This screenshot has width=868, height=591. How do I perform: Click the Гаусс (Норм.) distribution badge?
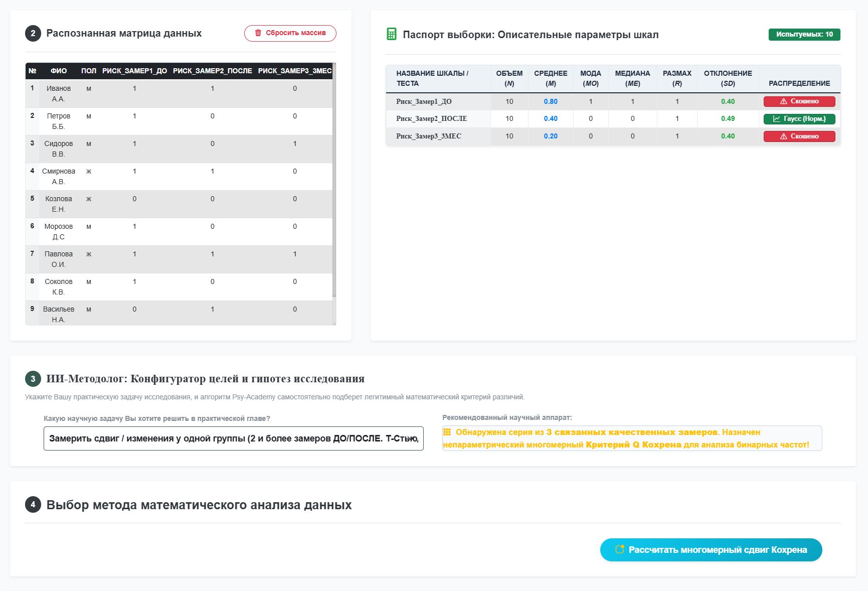coord(799,119)
